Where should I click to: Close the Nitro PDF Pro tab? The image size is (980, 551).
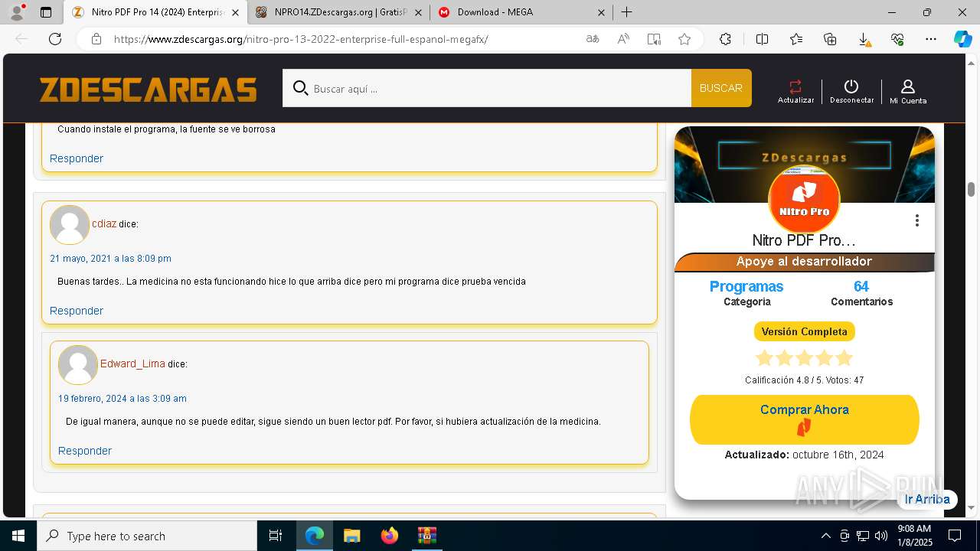click(235, 12)
